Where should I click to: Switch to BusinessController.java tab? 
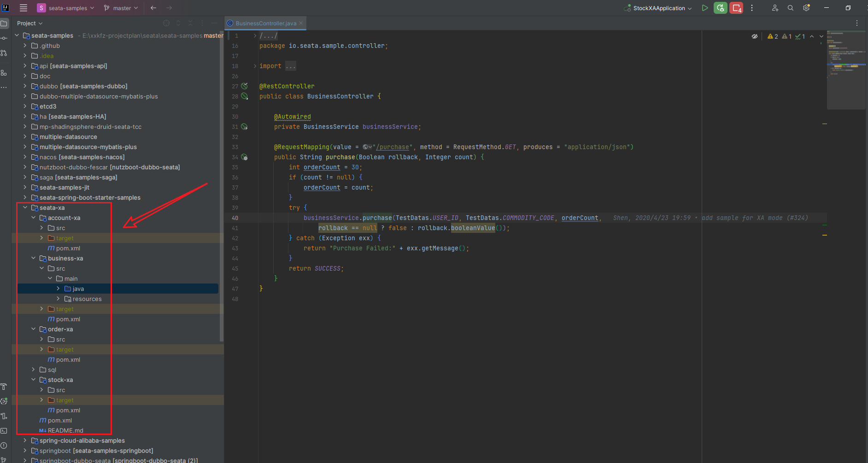[266, 23]
